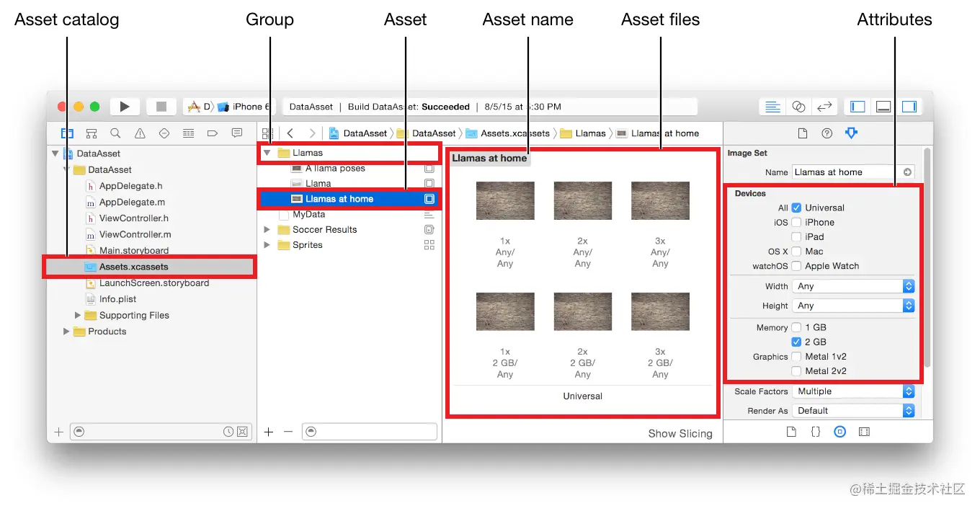Open the File Template library
Viewport: 980px width, 511px height.
tap(791, 432)
